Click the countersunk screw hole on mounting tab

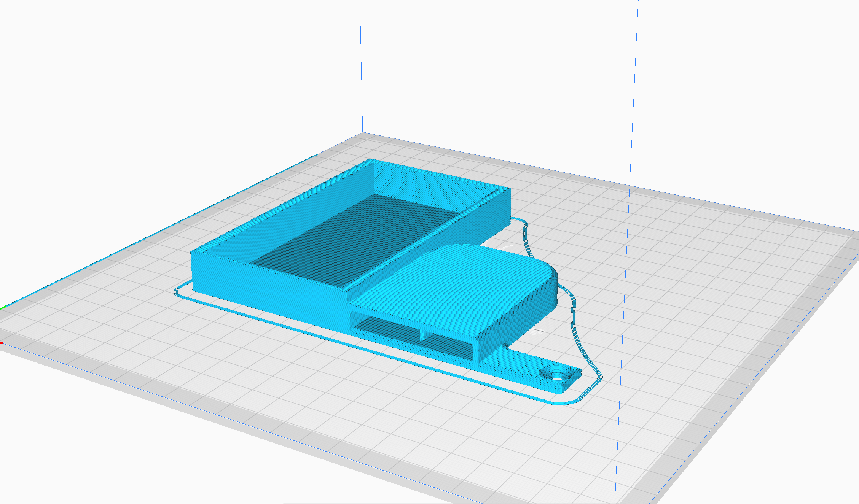[x=556, y=374]
